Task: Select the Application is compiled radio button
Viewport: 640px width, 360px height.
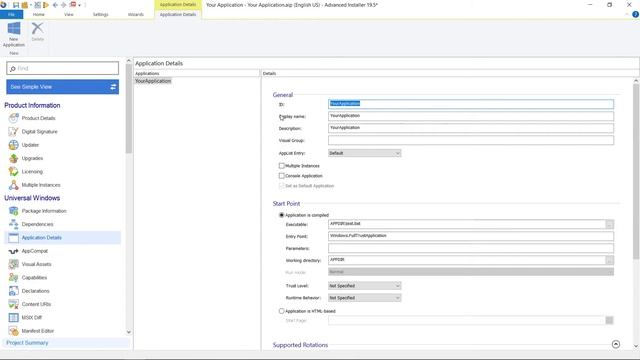Action: (x=282, y=215)
